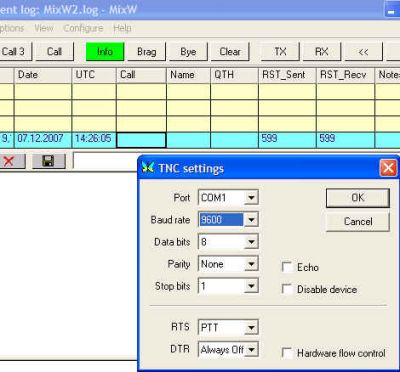400x372 pixels.
Task: Click the TX button
Action: tap(280, 52)
